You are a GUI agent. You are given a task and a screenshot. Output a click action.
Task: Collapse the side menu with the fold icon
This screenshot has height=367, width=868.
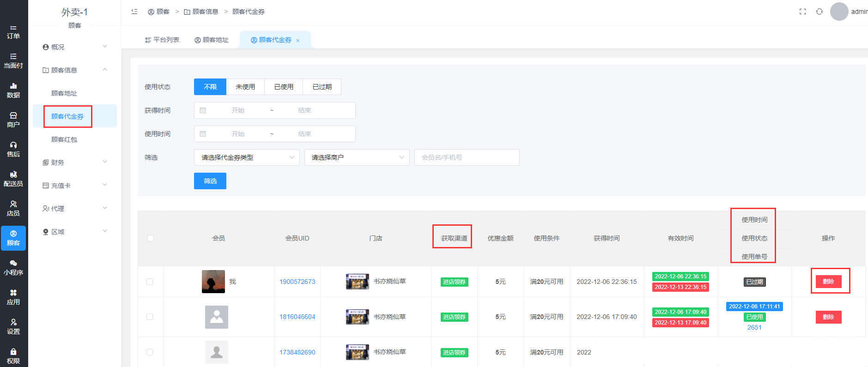134,12
